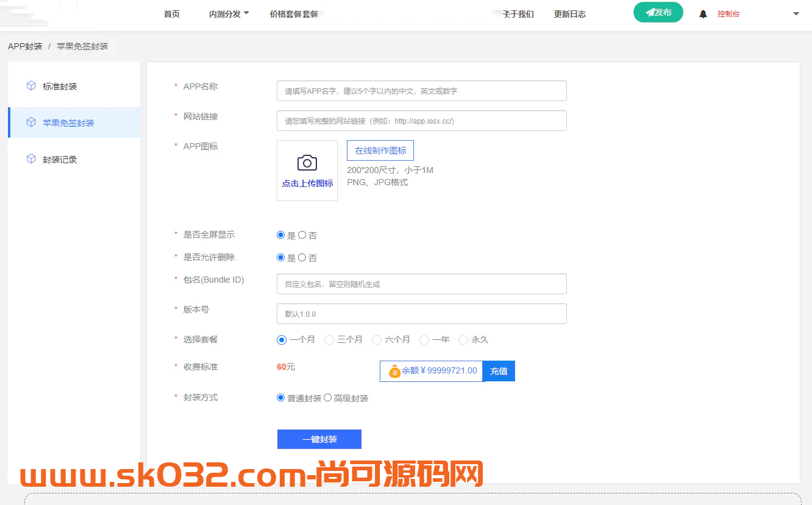Click the 60元 fee text
812x505 pixels.
click(x=286, y=367)
